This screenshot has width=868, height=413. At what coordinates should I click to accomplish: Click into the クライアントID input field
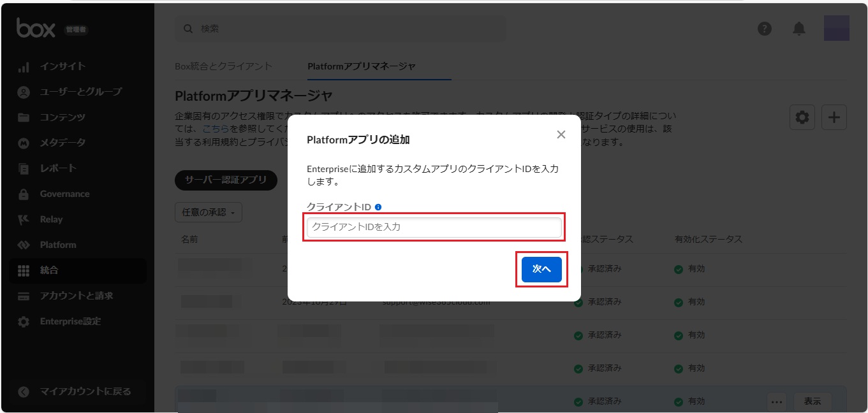coord(434,227)
